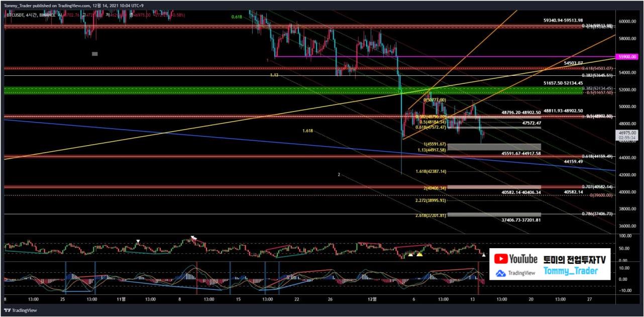Click the "1(45591.67)" extension label
This screenshot has height=317, width=644.
tap(435, 144)
